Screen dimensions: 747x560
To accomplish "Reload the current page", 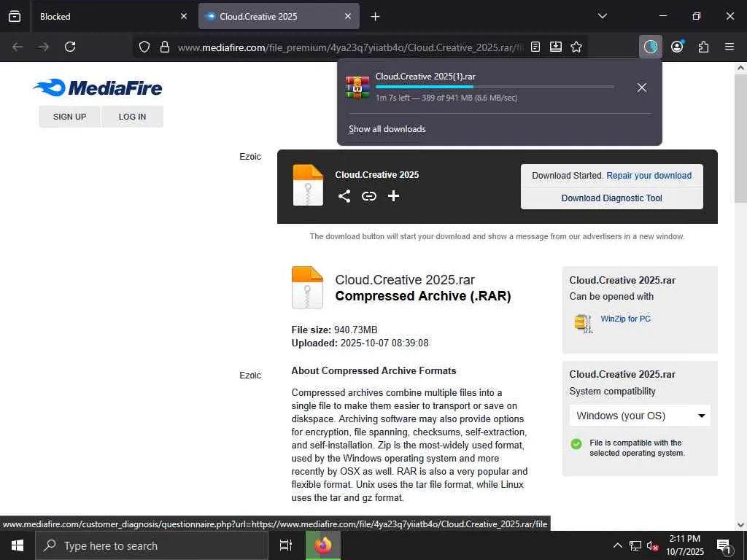I will tap(70, 47).
